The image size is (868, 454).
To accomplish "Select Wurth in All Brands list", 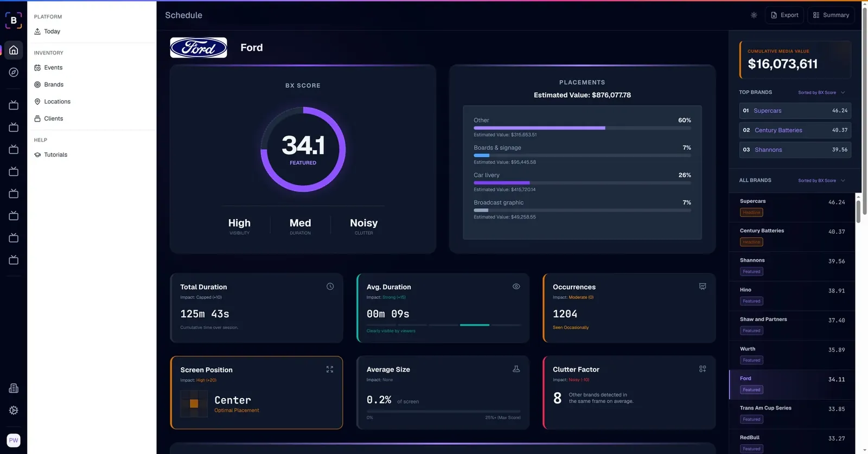I will pos(792,355).
